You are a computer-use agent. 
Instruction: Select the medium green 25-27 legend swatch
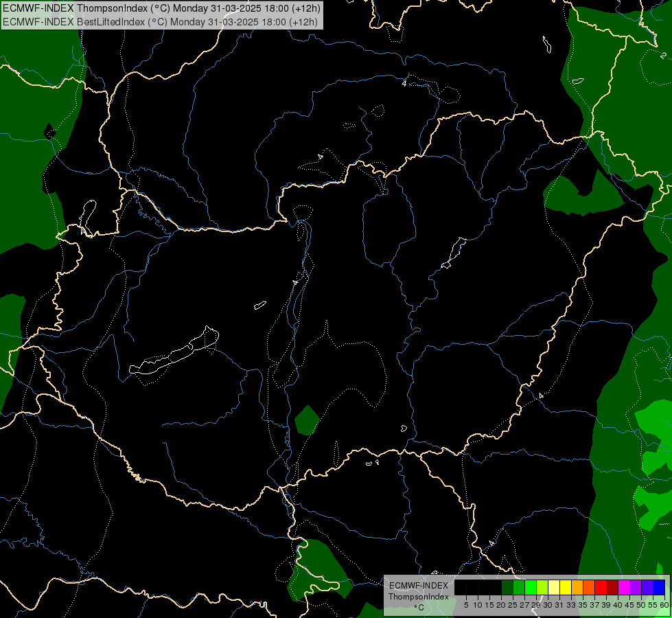pyautogui.click(x=519, y=587)
